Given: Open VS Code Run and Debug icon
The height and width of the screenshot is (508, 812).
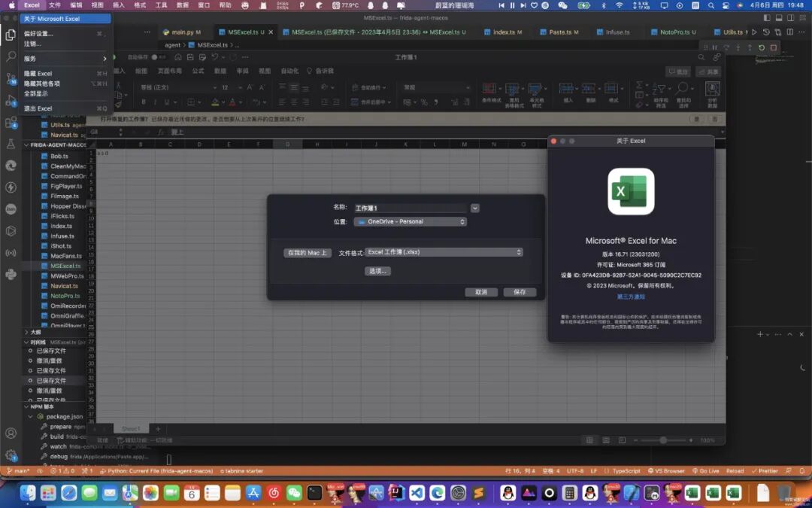Looking at the screenshot, I should coord(11,101).
